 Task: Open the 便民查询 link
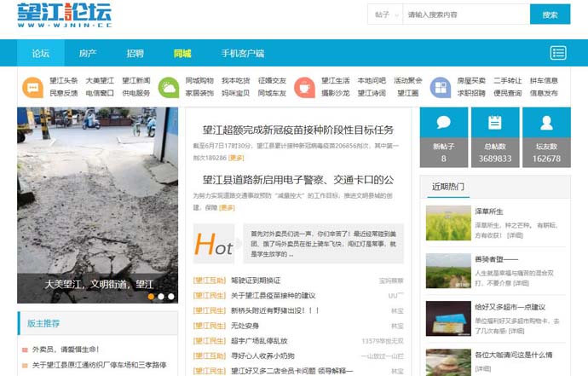(x=508, y=93)
